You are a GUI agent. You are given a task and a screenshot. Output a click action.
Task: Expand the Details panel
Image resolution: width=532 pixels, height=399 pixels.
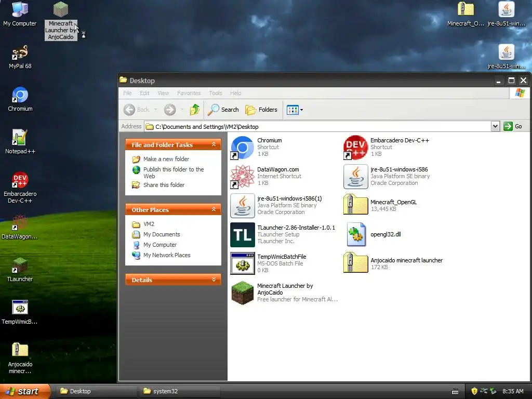tap(214, 280)
